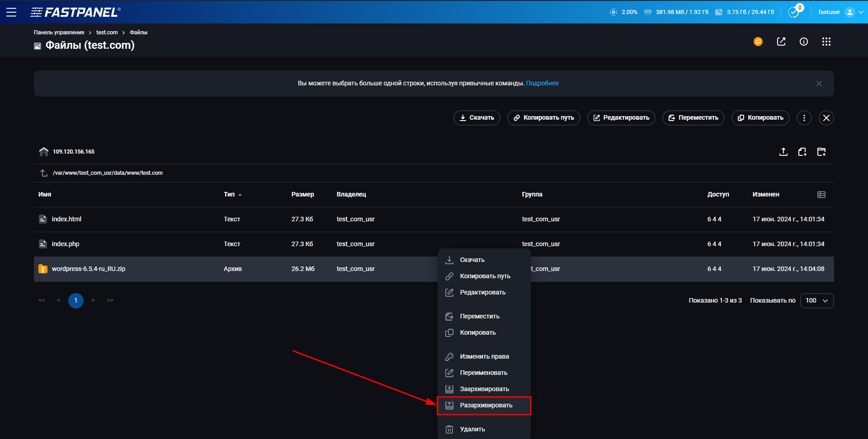Choose 'Разархивировать' in the context menu
Image resolution: width=868 pixels, height=439 pixels.
pyautogui.click(x=485, y=405)
